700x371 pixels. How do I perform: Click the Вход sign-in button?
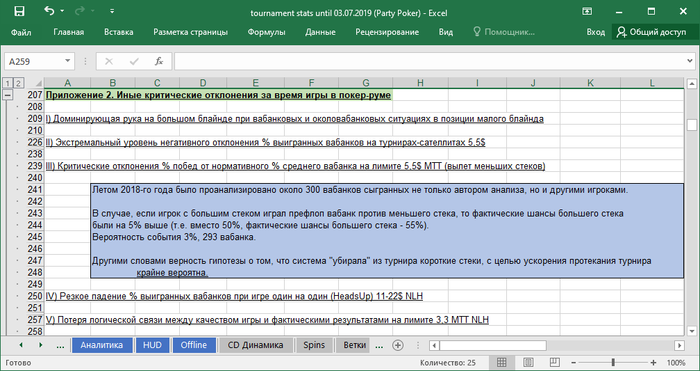click(596, 32)
